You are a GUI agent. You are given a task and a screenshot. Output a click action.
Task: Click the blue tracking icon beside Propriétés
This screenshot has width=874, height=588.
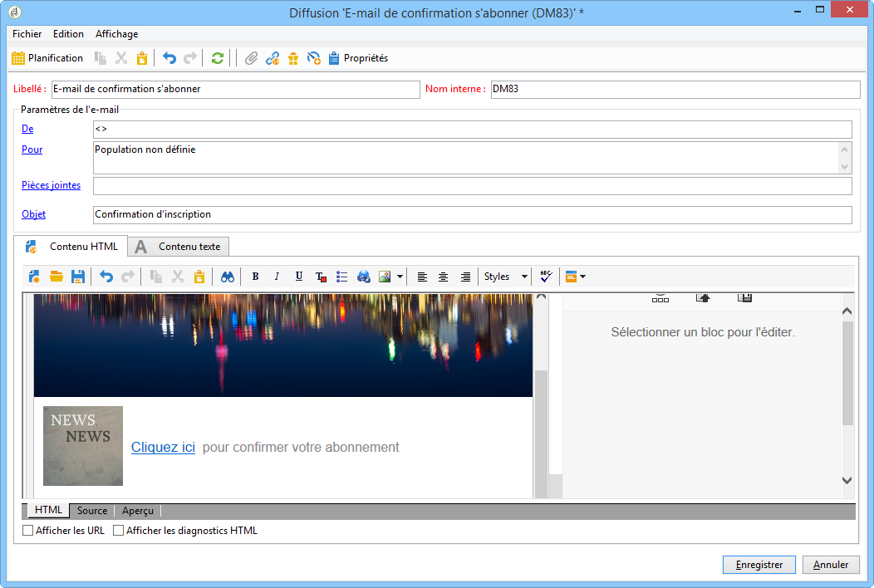tap(314, 58)
